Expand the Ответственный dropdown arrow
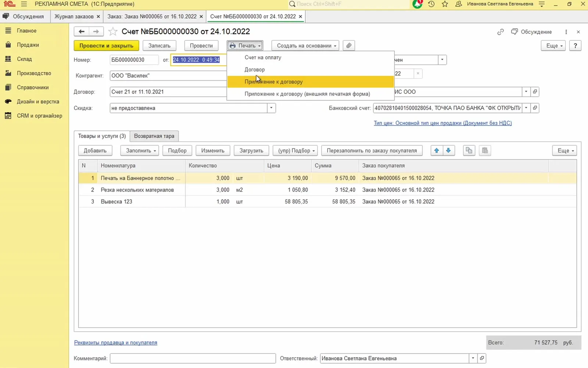This screenshot has width=588, height=368. (473, 358)
